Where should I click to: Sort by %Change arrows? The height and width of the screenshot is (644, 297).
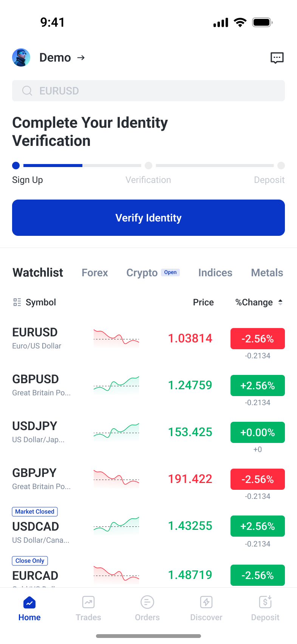point(280,302)
